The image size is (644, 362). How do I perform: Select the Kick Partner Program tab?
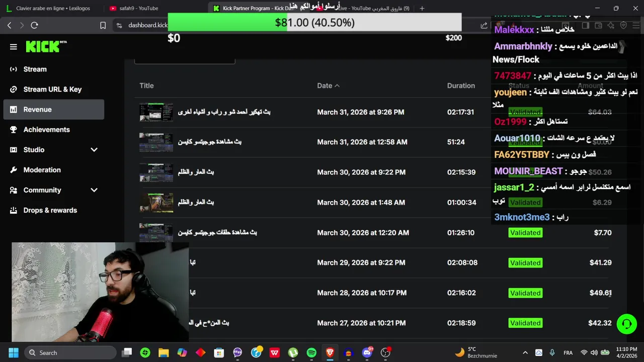point(258,8)
